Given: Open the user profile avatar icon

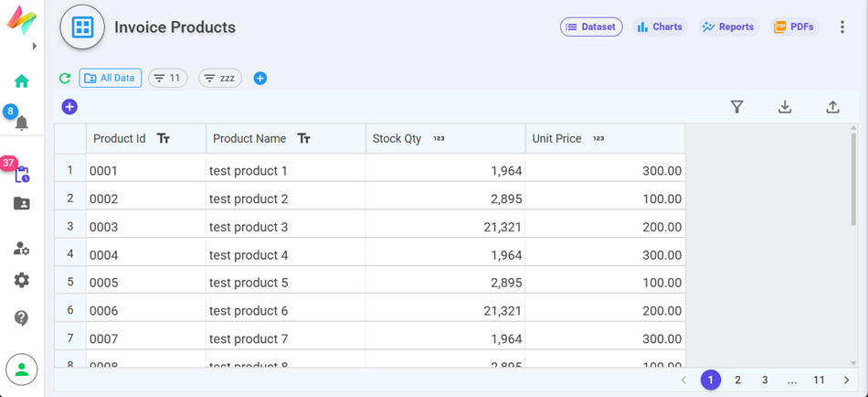Looking at the screenshot, I should [22, 370].
